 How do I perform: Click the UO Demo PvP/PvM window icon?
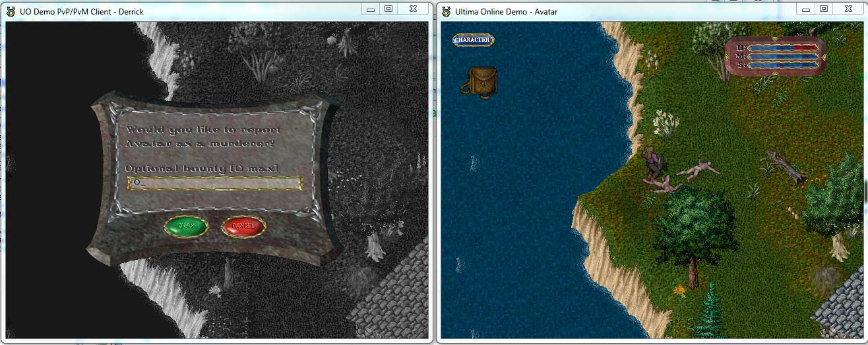pos(11,11)
